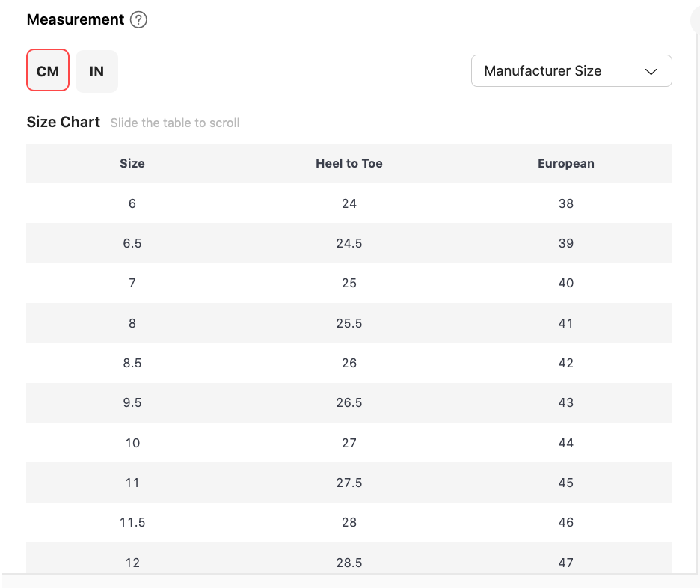Click the Size column header

coord(132,163)
